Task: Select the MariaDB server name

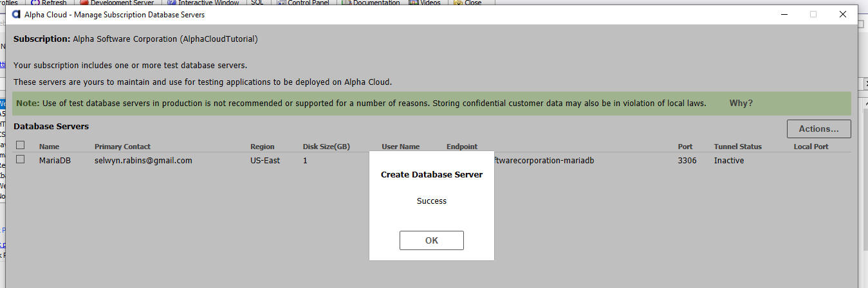Action: click(x=54, y=160)
